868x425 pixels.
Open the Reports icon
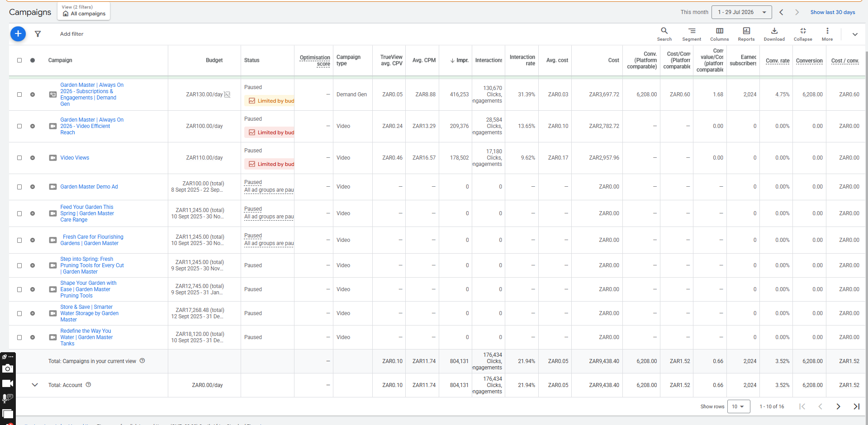tap(746, 34)
